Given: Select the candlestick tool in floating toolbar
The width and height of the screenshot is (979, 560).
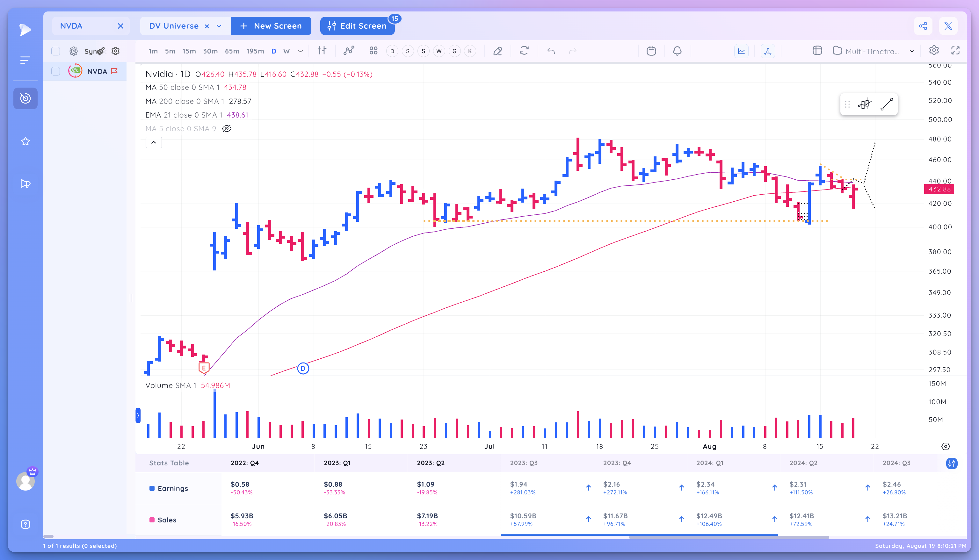Looking at the screenshot, I should click(x=864, y=104).
